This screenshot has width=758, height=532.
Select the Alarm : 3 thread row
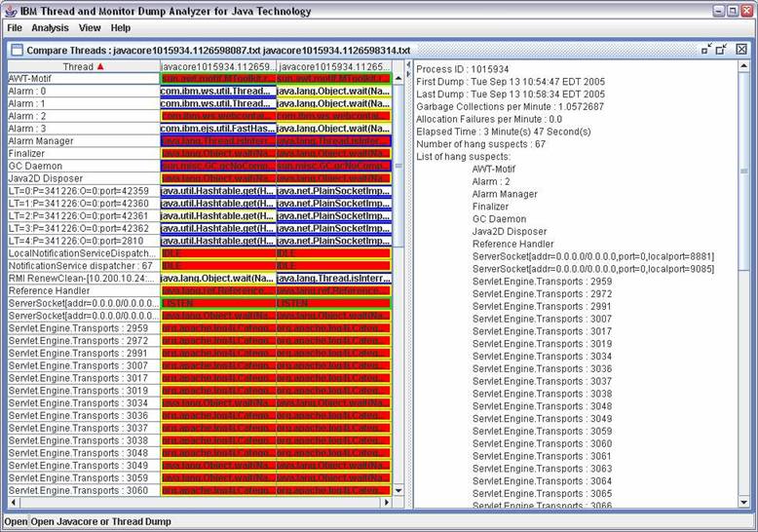tap(200, 129)
